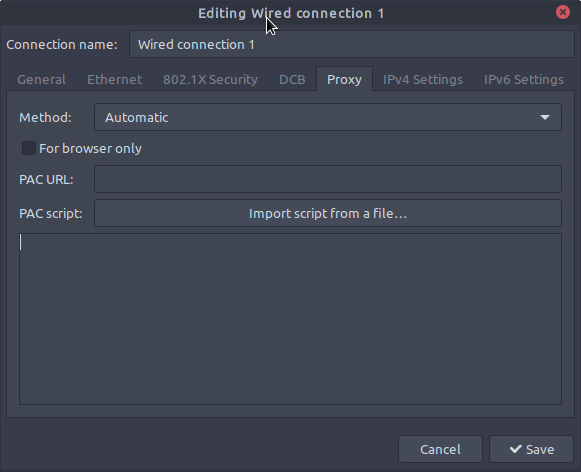The width and height of the screenshot is (581, 472).
Task: Click the dialog title bar text
Action: pos(291,13)
